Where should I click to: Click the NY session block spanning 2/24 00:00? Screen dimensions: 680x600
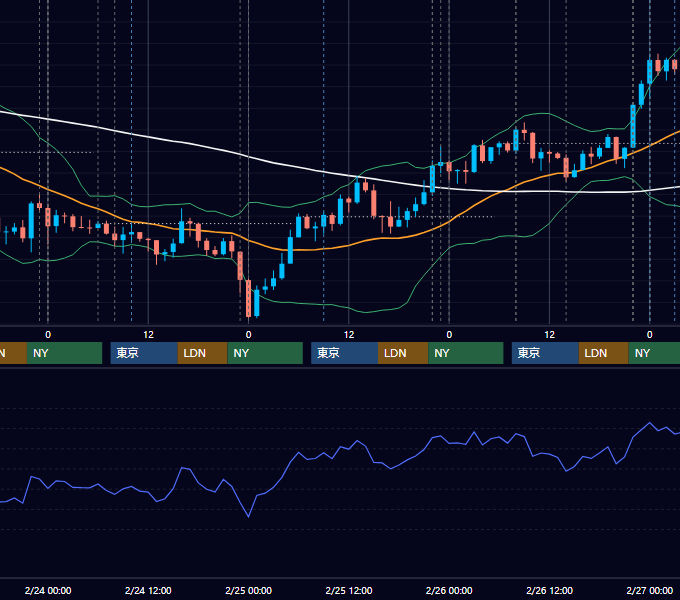click(64, 353)
